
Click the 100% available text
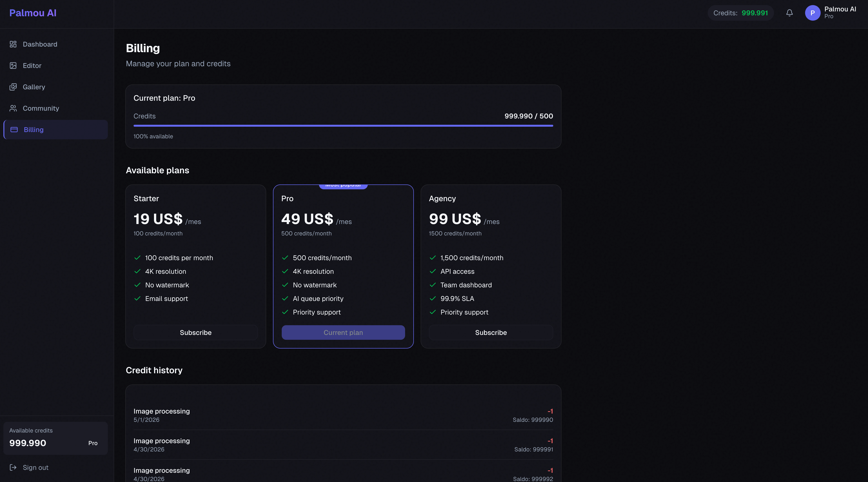tap(153, 136)
